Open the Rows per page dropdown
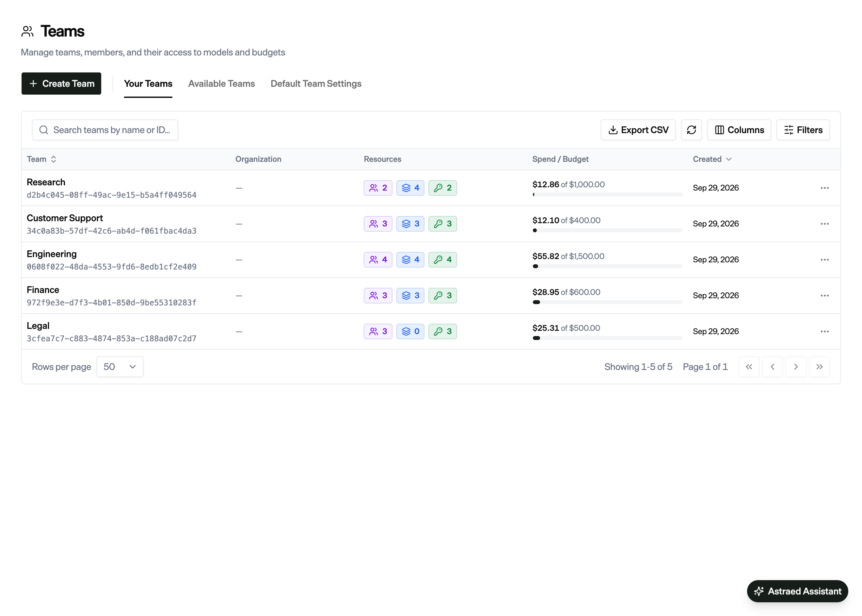This screenshot has width=862, height=616. 120,367
